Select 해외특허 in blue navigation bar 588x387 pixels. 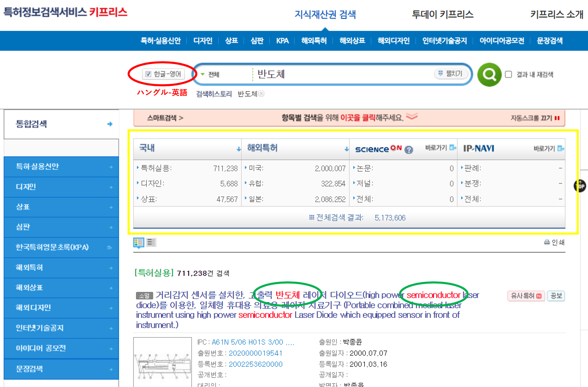[x=314, y=41]
